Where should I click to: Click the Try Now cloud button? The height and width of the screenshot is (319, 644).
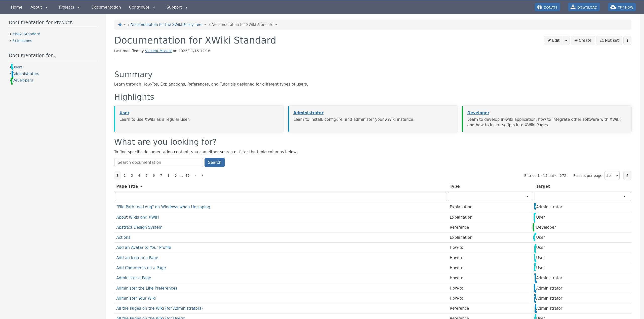pyautogui.click(x=622, y=7)
